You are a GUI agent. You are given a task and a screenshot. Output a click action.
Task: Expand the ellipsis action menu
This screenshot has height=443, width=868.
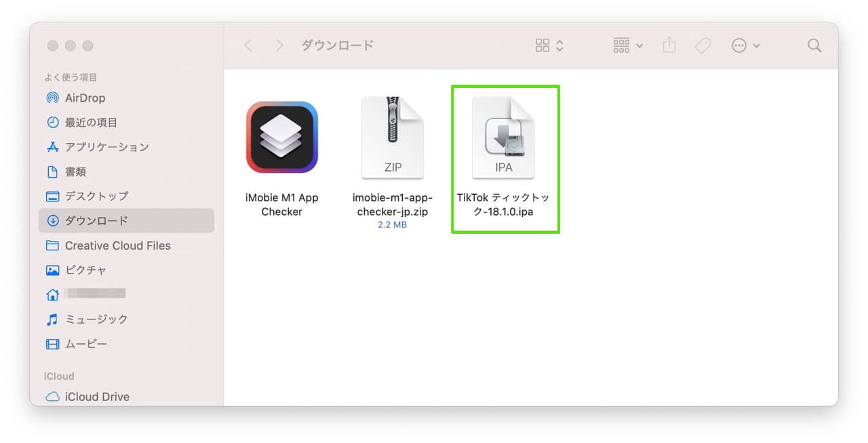[746, 45]
